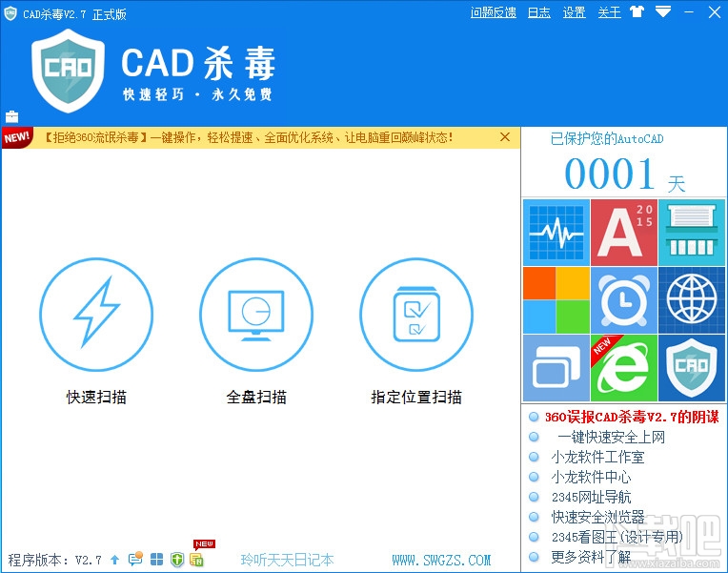Open the 2345看图王(设计专用) link
Screen dimensions: 728x573
tap(617, 537)
